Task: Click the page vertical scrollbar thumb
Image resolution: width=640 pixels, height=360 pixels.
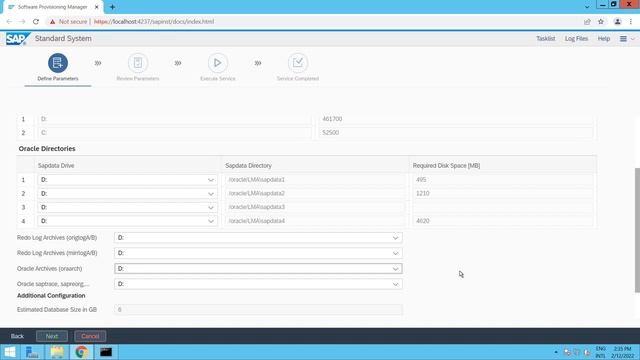Action: tap(637, 230)
